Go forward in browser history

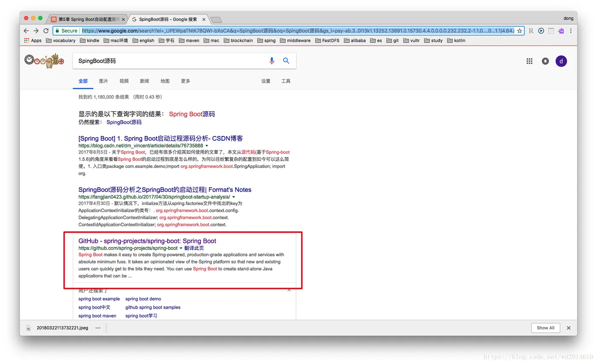(x=36, y=31)
